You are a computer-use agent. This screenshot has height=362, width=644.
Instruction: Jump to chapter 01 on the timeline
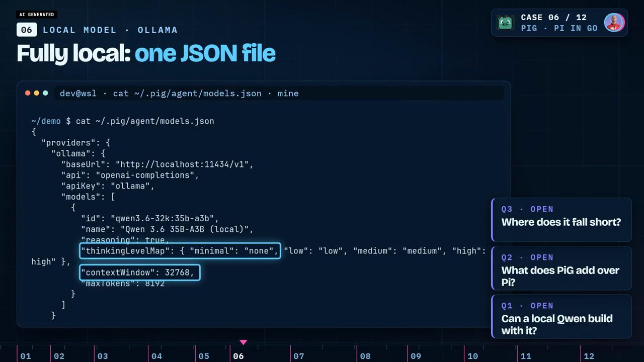click(25, 356)
